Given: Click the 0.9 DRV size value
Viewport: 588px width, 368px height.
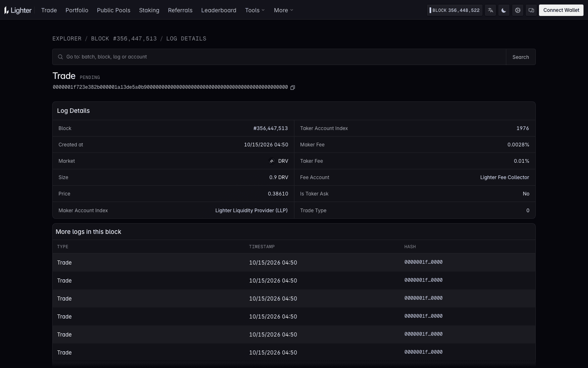Looking at the screenshot, I should click(x=278, y=177).
